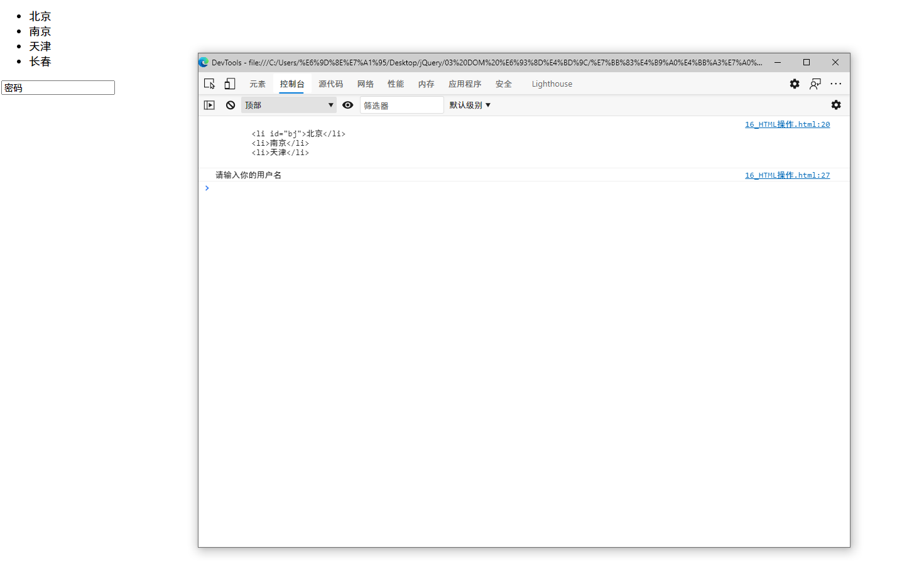This screenshot has width=924, height=569.
Task: Open the 性能 tab
Action: coord(396,84)
